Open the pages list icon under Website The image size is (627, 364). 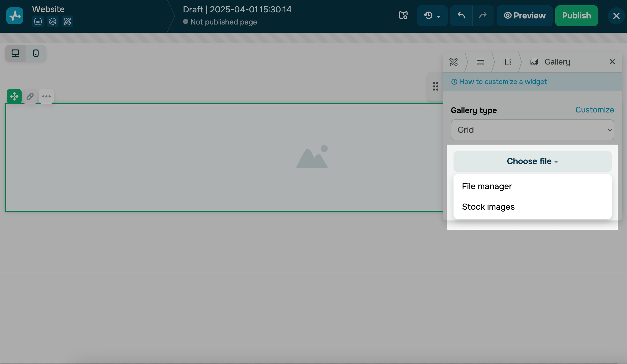coord(38,21)
